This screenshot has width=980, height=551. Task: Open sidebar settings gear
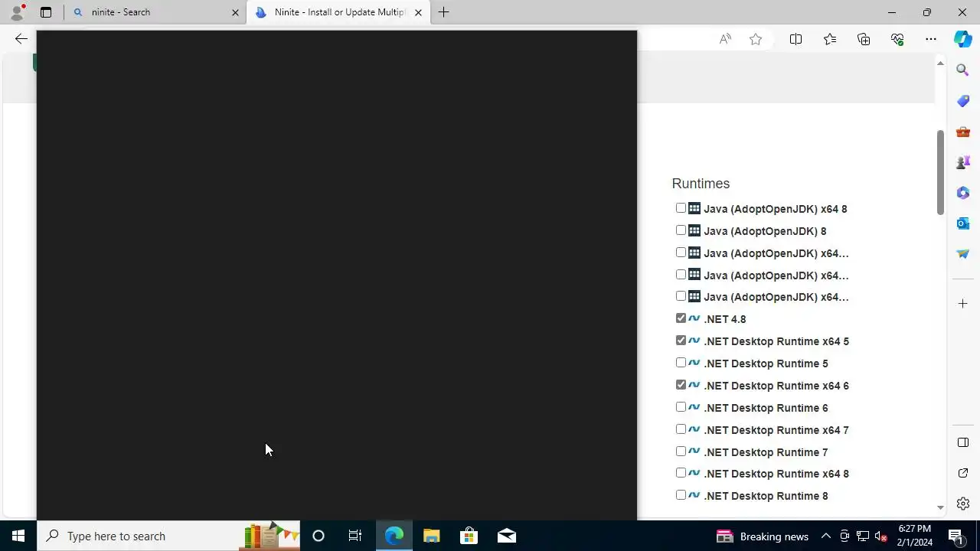pyautogui.click(x=963, y=504)
